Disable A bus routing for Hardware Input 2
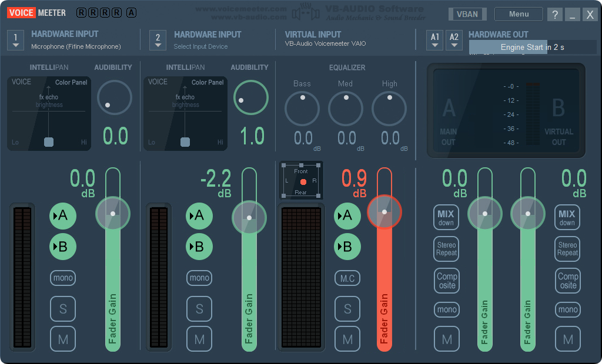 [199, 216]
